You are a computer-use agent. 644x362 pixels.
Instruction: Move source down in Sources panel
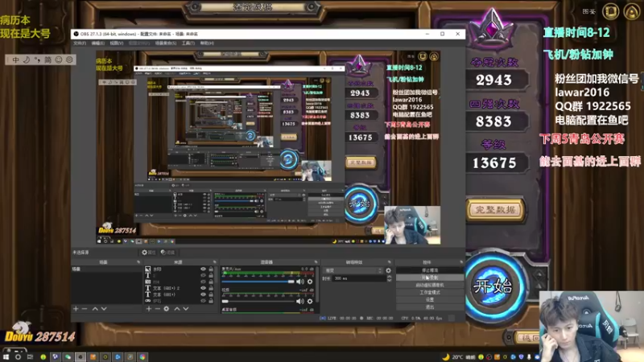pos(186,309)
